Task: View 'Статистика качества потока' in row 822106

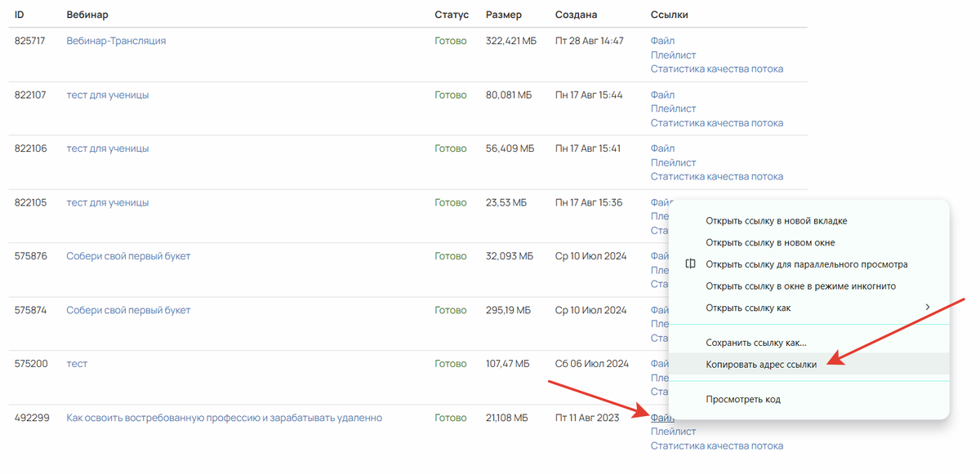Action: coord(717,176)
